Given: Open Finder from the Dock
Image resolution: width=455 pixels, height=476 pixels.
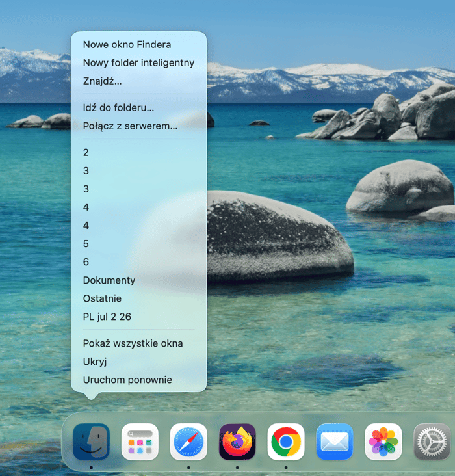Looking at the screenshot, I should click(x=91, y=442).
